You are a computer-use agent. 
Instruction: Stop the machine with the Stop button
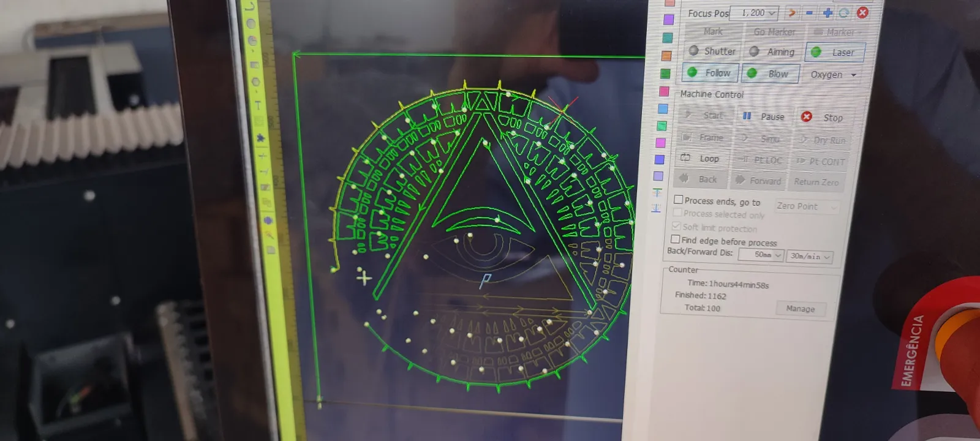click(x=823, y=117)
